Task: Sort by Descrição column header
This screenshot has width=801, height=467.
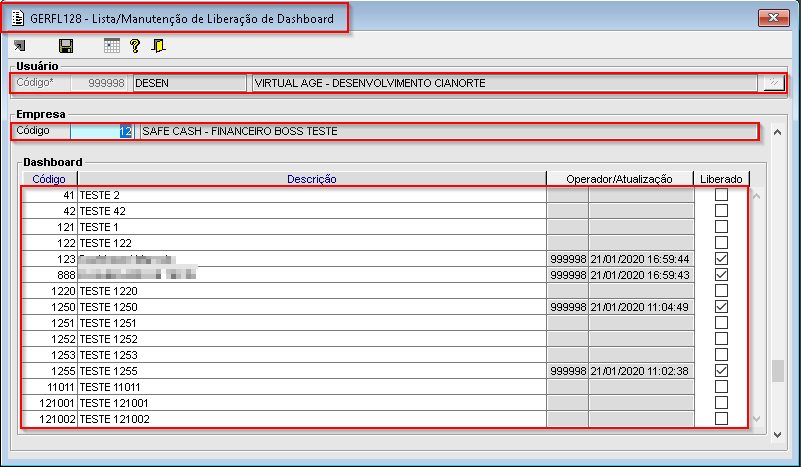Action: [x=312, y=179]
